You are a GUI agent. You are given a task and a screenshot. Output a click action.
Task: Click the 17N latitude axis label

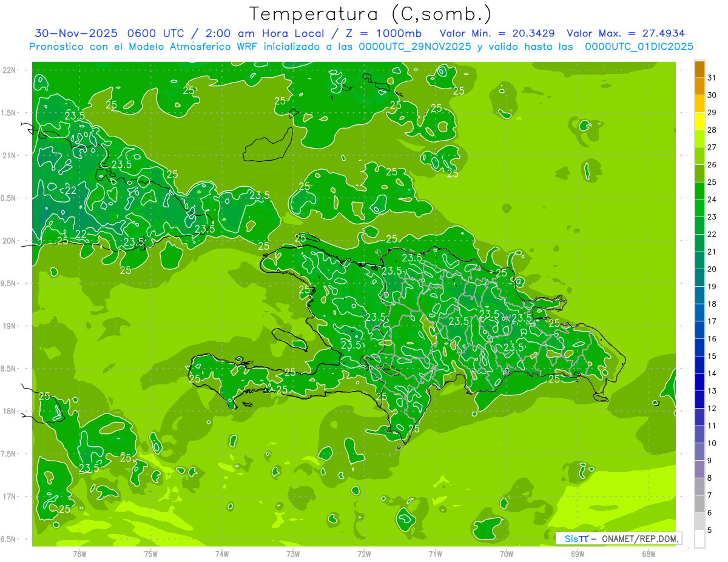point(9,497)
